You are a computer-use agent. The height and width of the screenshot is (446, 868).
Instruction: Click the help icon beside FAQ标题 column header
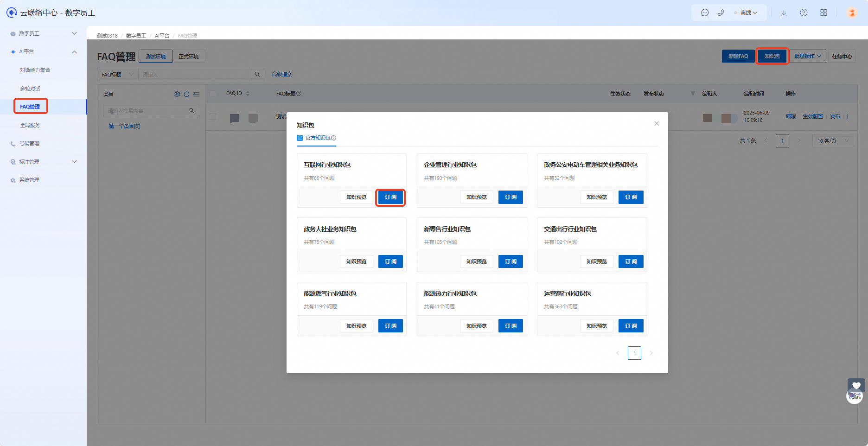click(299, 94)
